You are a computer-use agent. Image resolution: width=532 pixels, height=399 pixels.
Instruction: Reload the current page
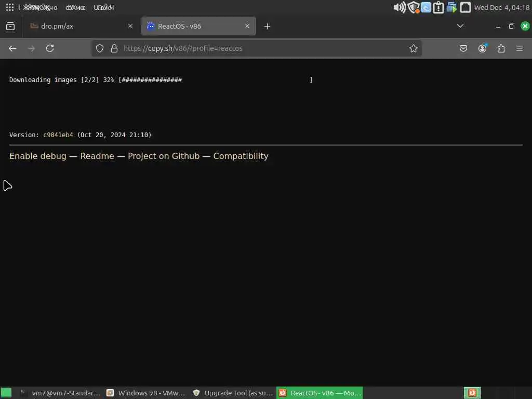click(50, 48)
